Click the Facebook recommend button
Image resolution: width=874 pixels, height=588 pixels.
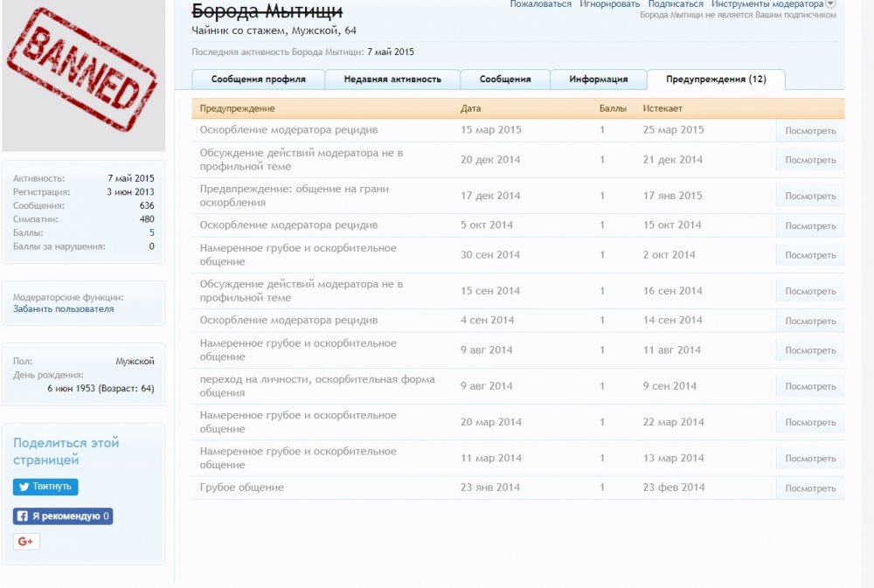(63, 516)
